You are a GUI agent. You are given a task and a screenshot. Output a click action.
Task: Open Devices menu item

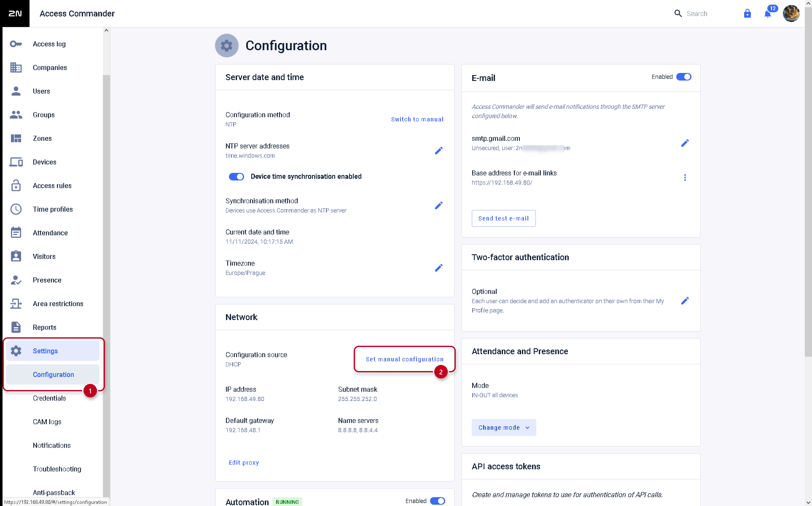coord(52,162)
